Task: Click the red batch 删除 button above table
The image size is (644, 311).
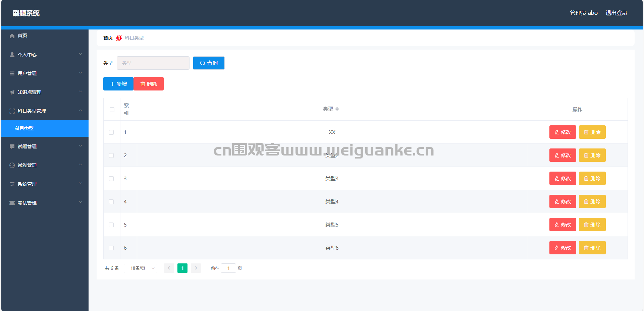Action: coord(149,84)
